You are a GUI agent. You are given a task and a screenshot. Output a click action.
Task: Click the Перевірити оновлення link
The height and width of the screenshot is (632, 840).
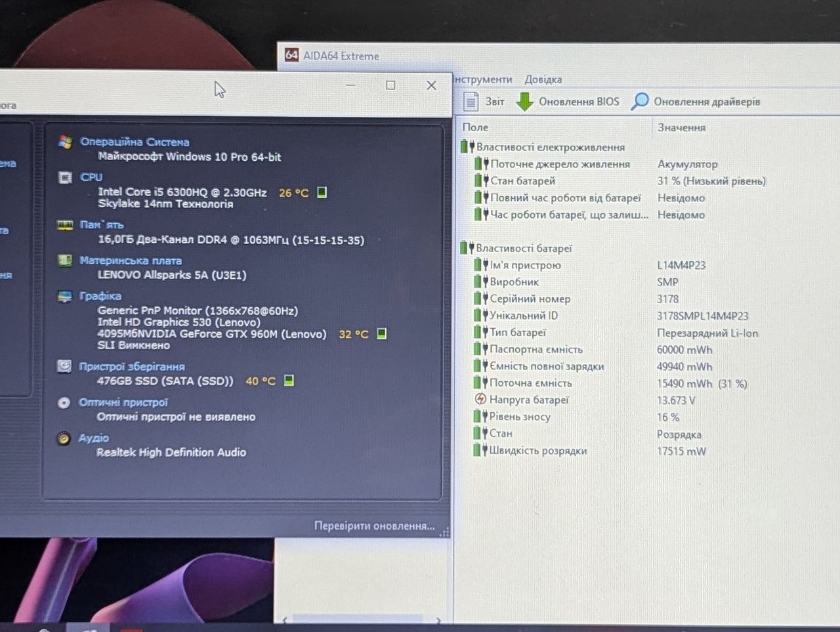pos(374,526)
